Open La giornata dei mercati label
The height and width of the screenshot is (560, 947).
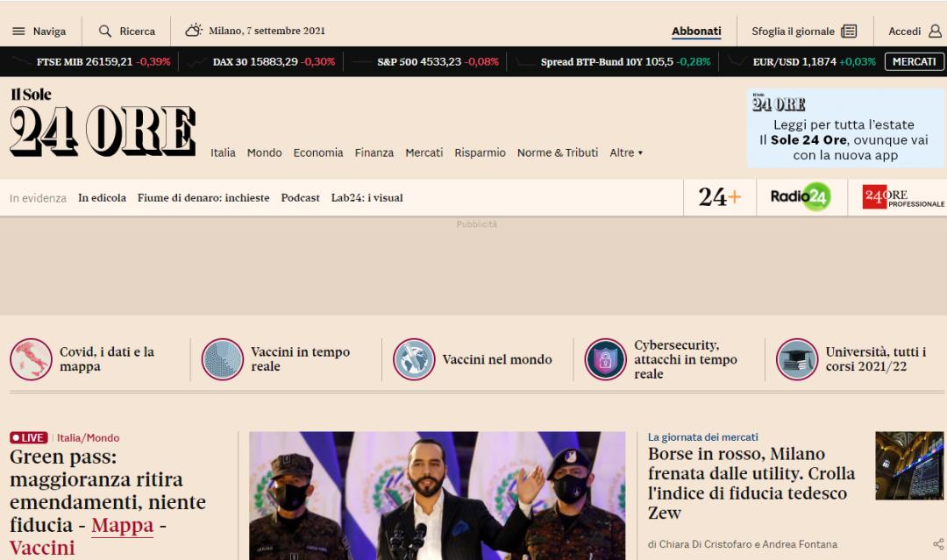coord(703,437)
